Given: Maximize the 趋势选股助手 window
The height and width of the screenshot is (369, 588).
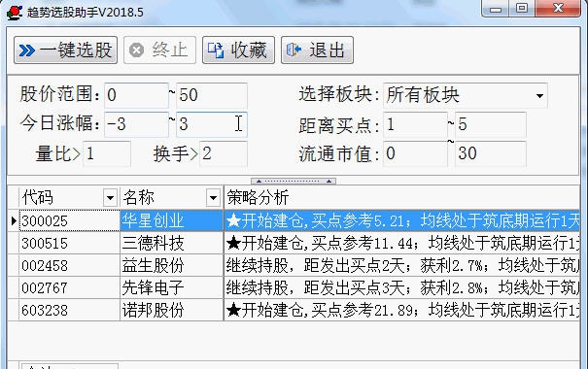Looking at the screenshot, I should point(522,8).
